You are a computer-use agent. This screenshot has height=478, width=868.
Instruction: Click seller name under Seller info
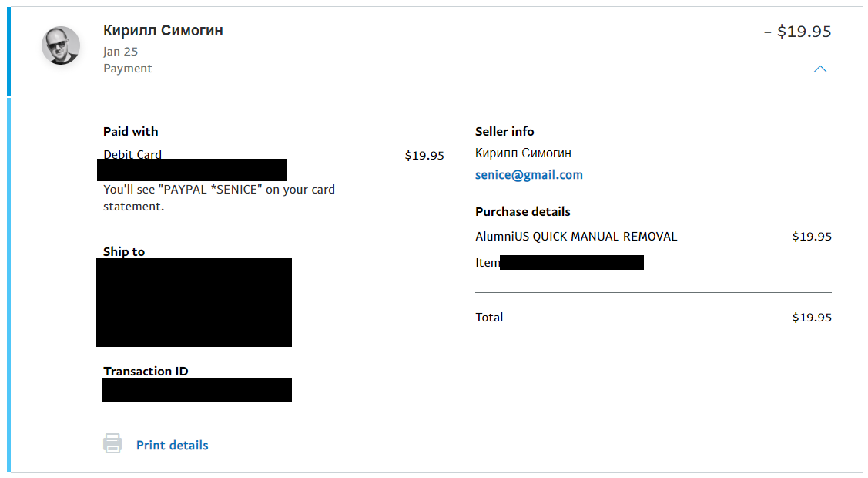(523, 153)
